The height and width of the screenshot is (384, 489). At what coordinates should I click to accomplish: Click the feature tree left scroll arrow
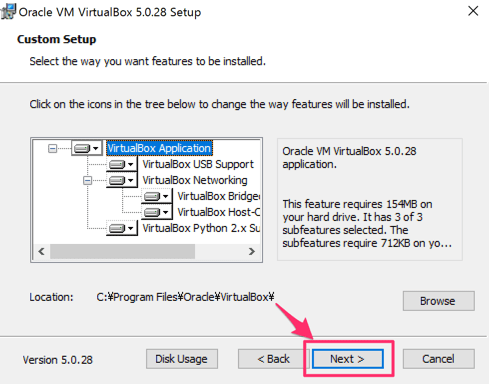(x=41, y=251)
